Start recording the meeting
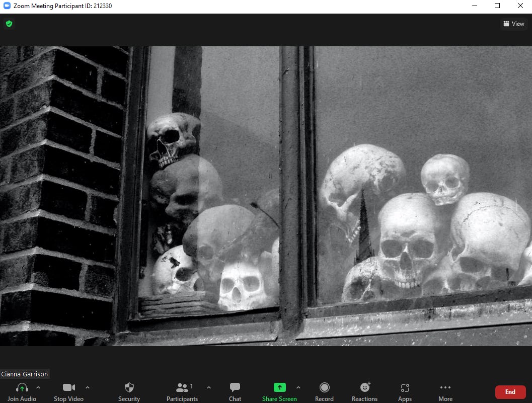Screen dimensions: 532x403 coord(325,387)
